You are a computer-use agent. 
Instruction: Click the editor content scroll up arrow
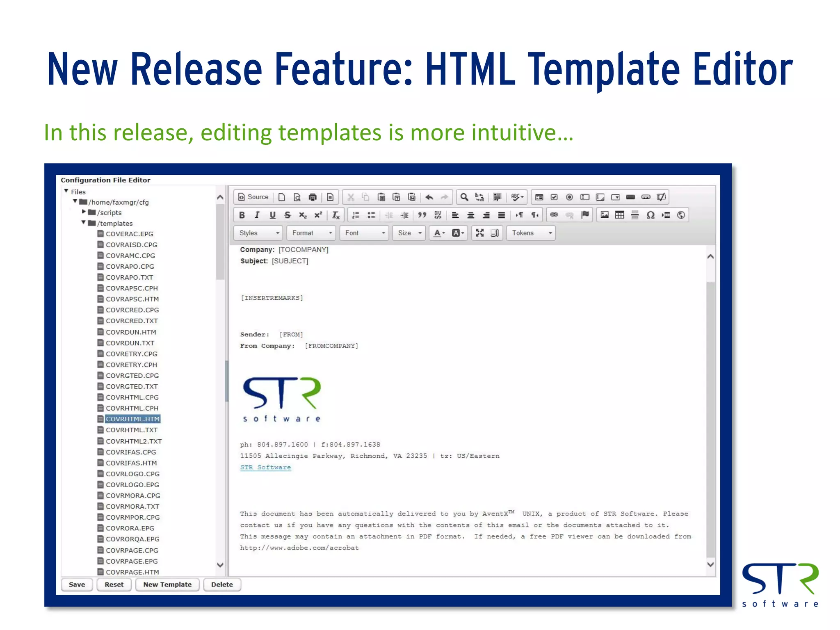(x=711, y=257)
